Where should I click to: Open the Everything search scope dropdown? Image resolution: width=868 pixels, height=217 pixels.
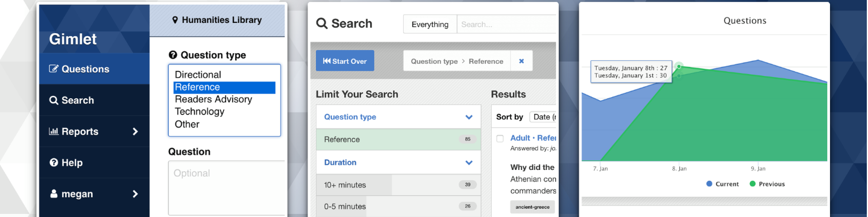tap(430, 25)
